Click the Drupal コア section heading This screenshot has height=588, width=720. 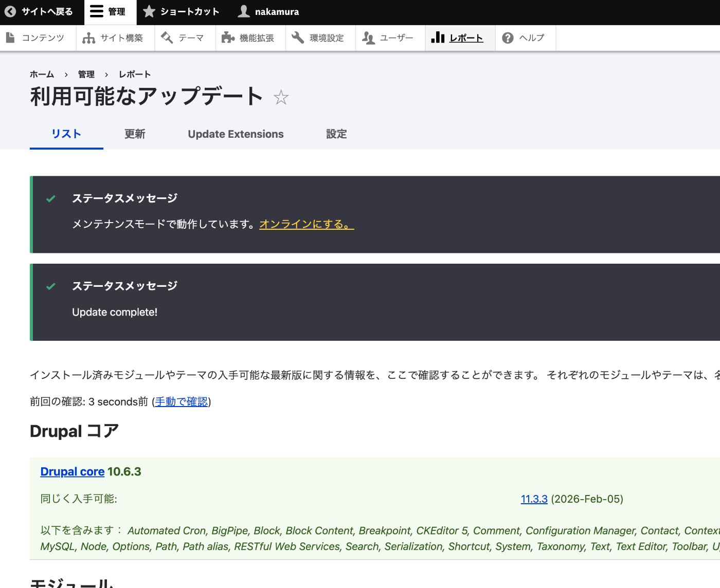75,431
